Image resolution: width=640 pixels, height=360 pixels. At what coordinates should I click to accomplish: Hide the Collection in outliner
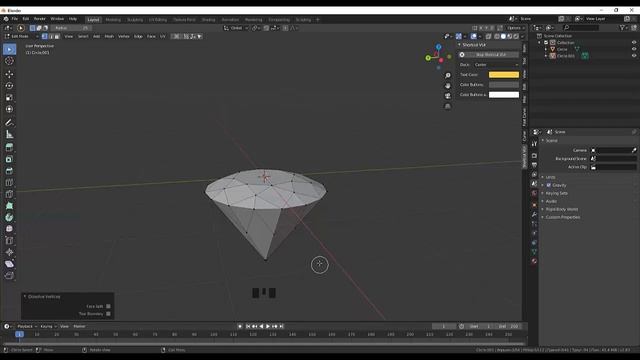coord(634,42)
